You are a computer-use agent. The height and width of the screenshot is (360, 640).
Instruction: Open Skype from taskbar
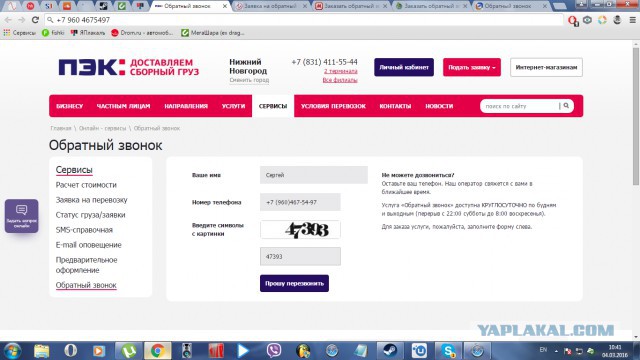pyautogui.click(x=448, y=351)
